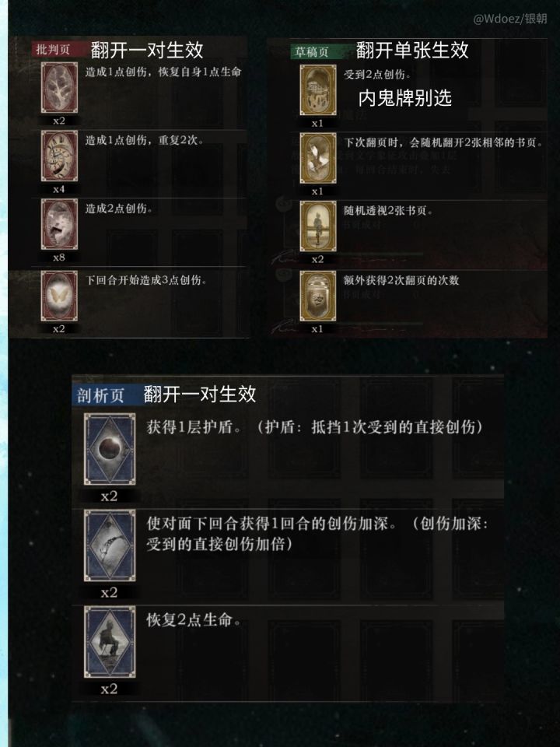560x747 pixels.
Task: Pick the blue card applying damage amplification
Action: (x=110, y=545)
